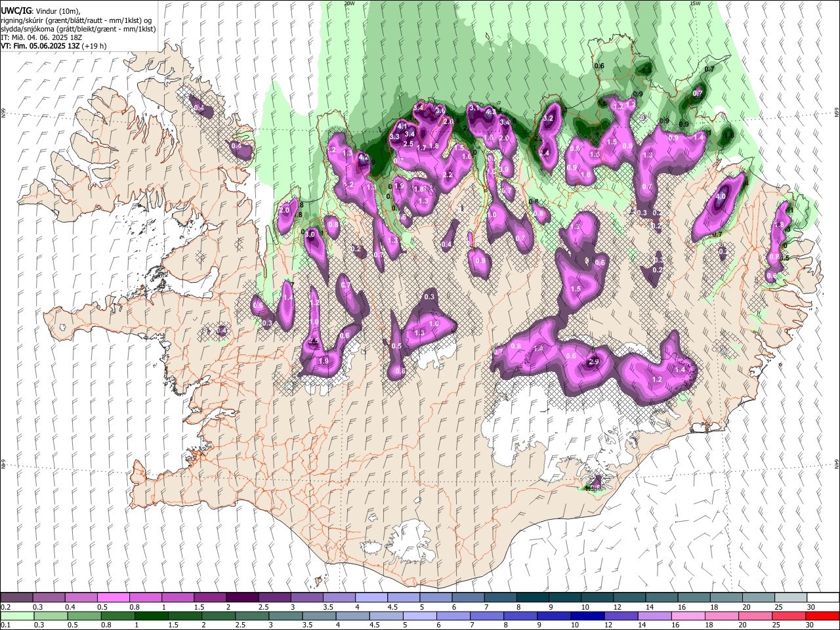
Task: Select the "VT: Fim. 05.06.2025 13Z (+19 h)" line
Action: coord(54,46)
